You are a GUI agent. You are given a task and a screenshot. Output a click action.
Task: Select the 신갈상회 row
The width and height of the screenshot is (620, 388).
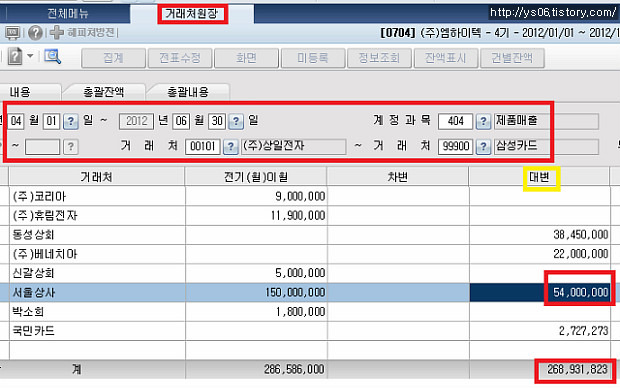coord(310,273)
